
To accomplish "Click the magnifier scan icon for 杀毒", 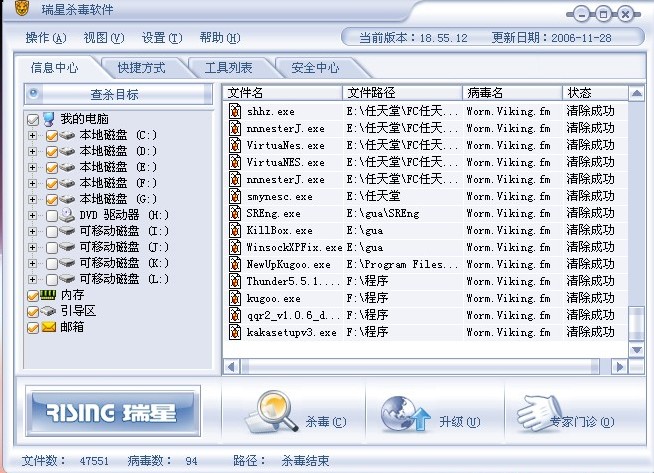I will [272, 411].
